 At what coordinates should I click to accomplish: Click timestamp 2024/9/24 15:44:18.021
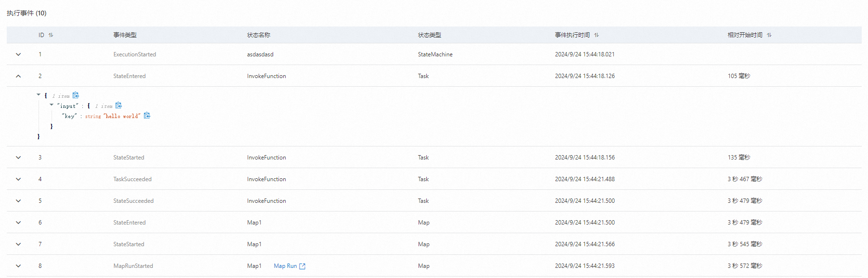click(585, 54)
